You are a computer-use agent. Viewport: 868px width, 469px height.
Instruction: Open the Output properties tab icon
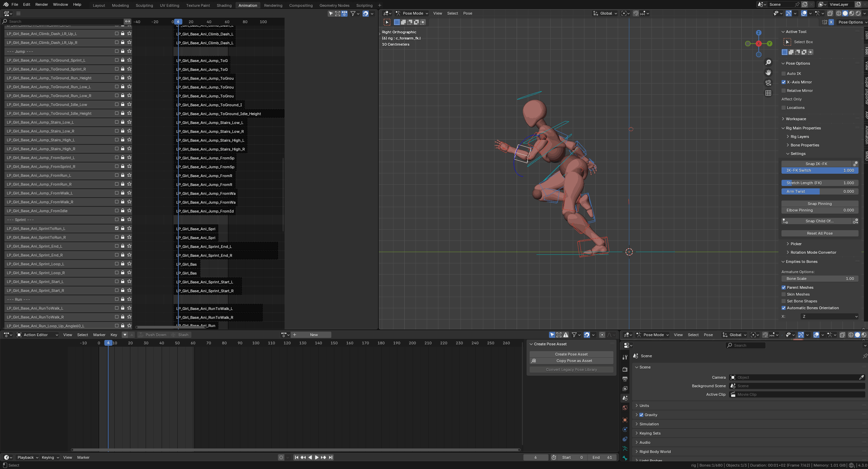(x=625, y=379)
